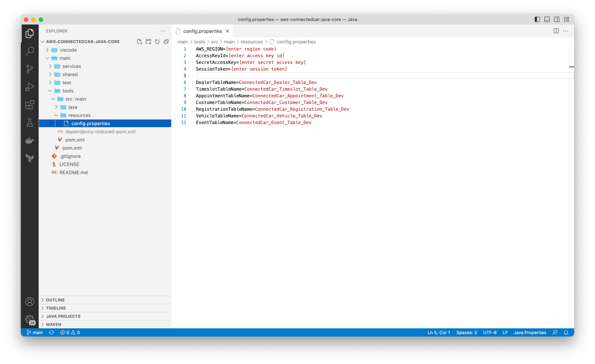The height and width of the screenshot is (364, 595).
Task: Click the SessionToken line in editor
Action: pyautogui.click(x=241, y=69)
